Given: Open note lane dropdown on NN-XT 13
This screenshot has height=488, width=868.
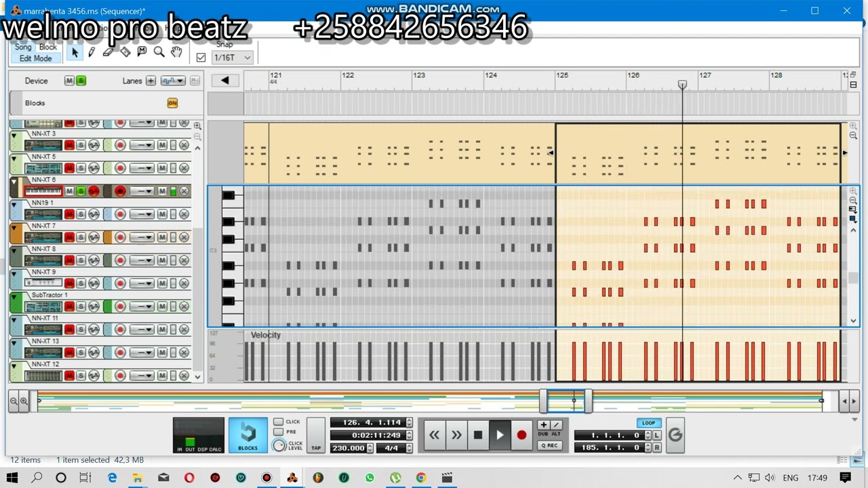Looking at the screenshot, I should pos(142,352).
